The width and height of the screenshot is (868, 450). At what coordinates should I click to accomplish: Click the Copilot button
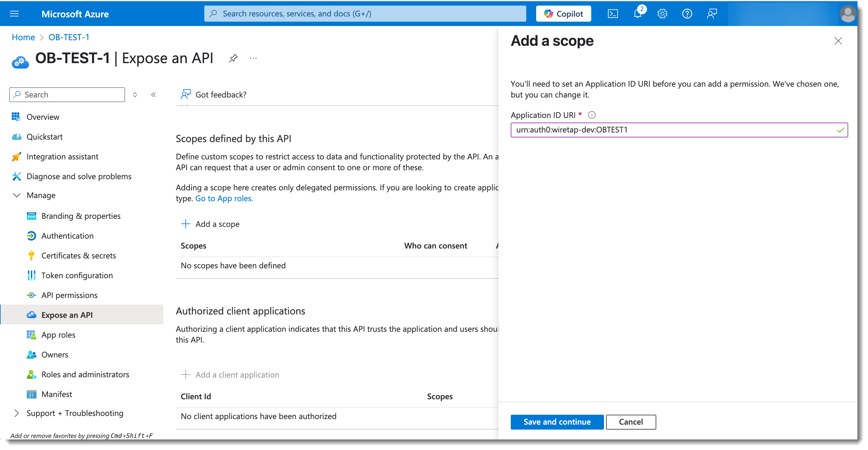(x=563, y=14)
